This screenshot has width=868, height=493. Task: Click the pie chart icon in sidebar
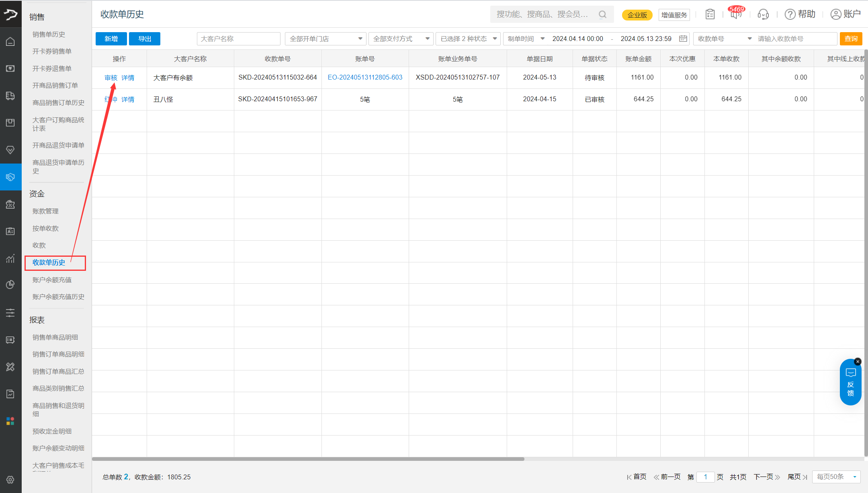(10, 285)
